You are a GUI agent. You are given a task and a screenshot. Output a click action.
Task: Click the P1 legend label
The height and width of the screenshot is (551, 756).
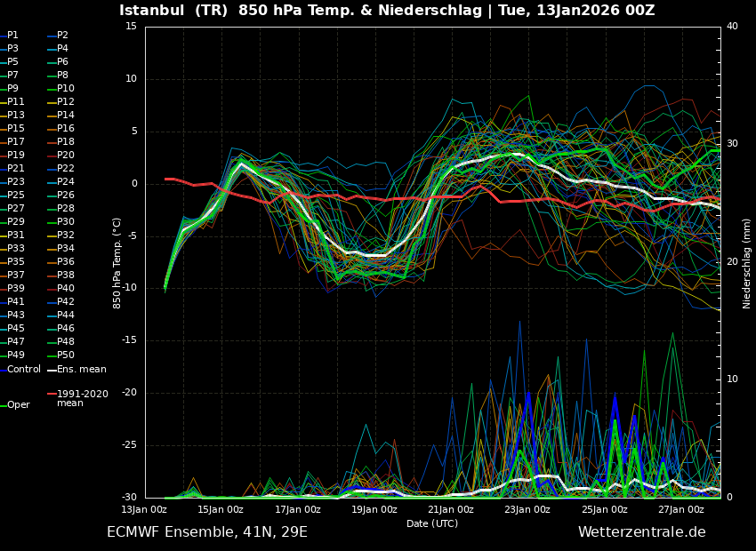(x=12, y=36)
